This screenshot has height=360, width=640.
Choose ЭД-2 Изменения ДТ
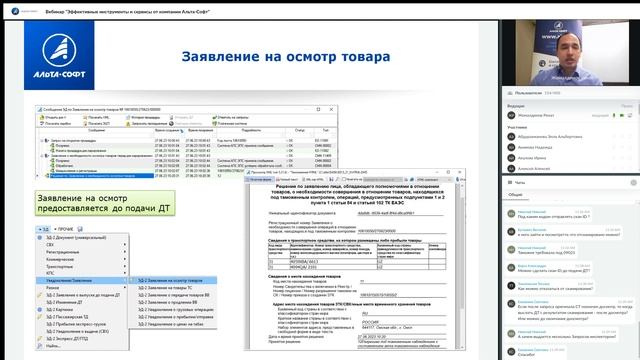coord(83,302)
